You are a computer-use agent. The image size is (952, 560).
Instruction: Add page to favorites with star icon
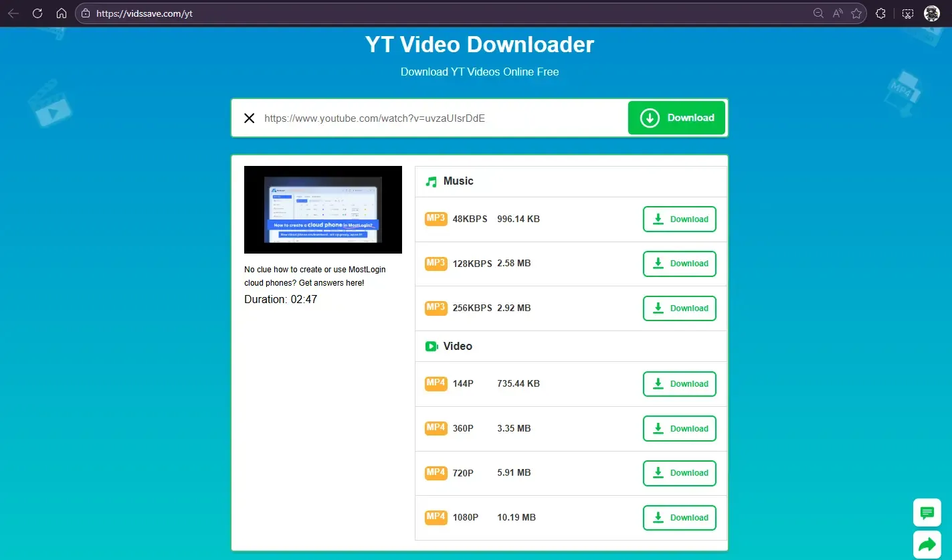click(x=857, y=13)
